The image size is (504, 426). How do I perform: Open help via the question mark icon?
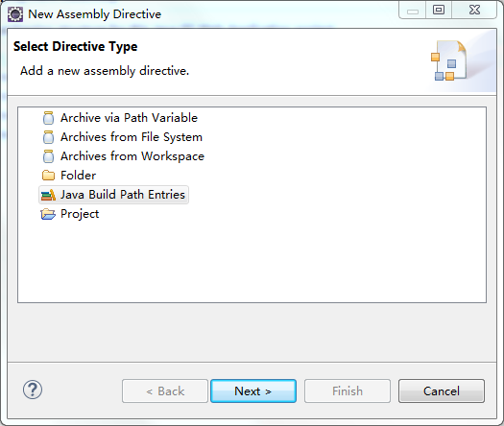click(33, 390)
